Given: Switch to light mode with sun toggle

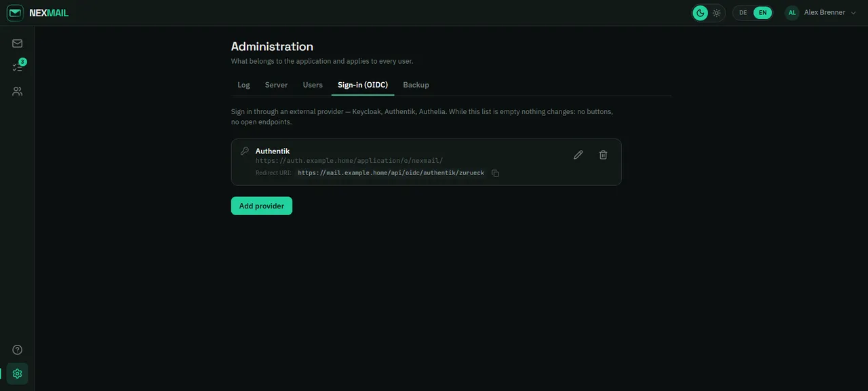Looking at the screenshot, I should (717, 13).
